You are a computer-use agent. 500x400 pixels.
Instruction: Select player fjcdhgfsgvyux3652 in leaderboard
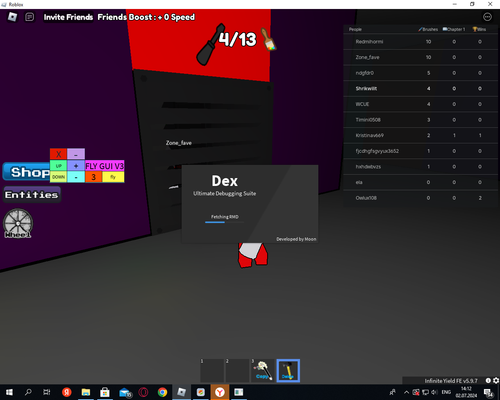coord(421,151)
